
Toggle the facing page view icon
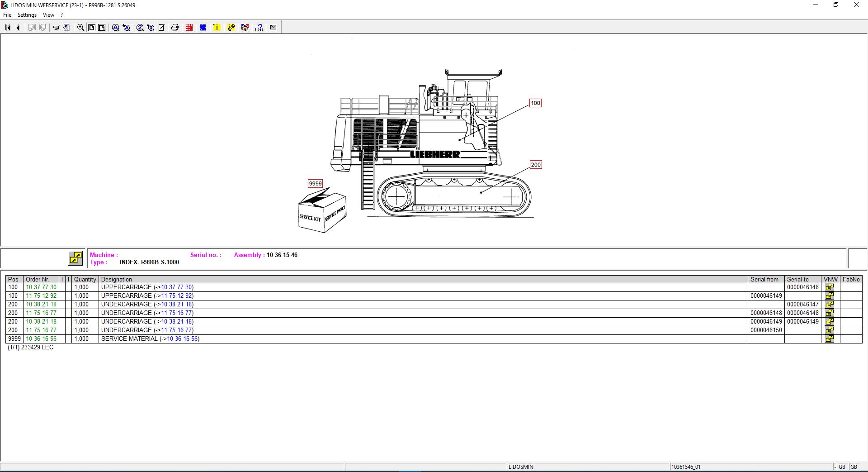101,27
